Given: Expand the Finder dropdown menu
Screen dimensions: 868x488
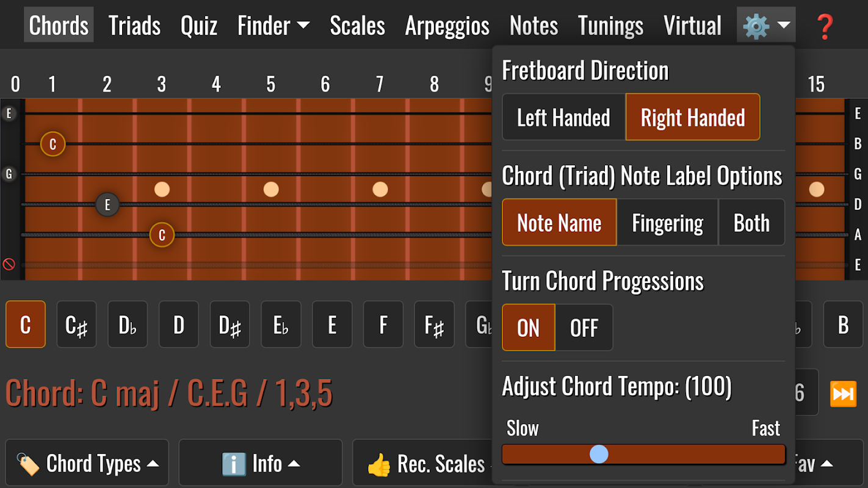Looking at the screenshot, I should (x=273, y=26).
